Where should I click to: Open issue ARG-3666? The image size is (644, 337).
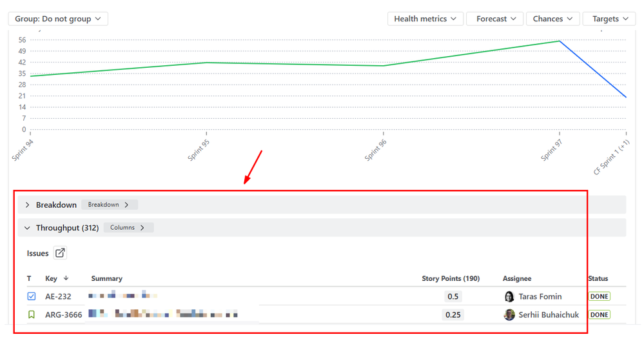tap(64, 315)
